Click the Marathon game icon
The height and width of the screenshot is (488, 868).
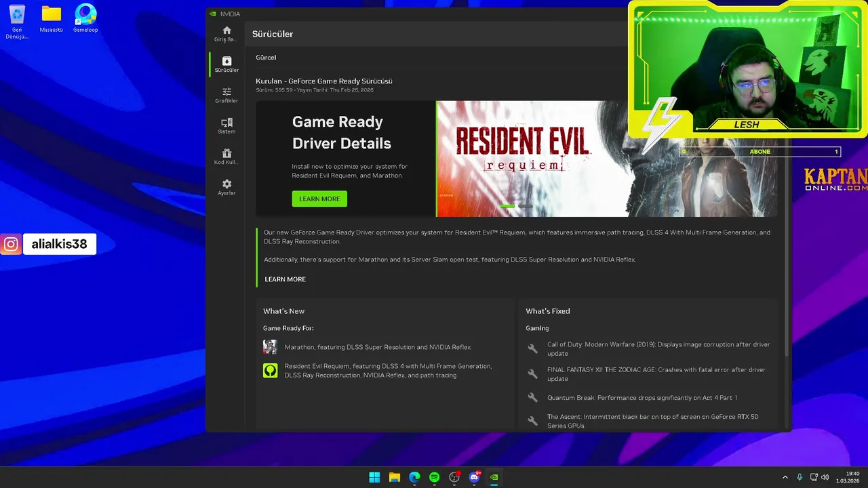tap(270, 347)
